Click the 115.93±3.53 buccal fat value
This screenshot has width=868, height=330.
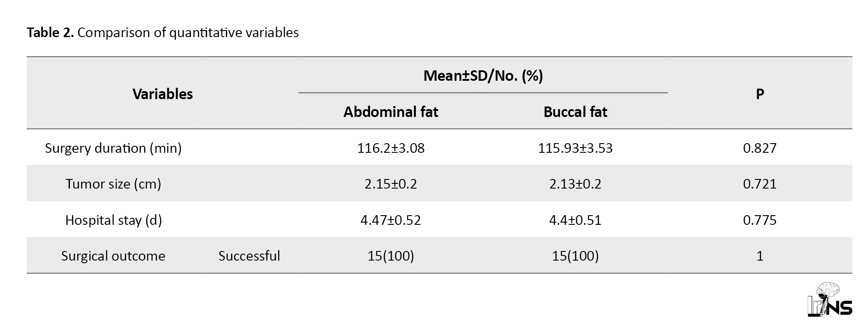(575, 148)
